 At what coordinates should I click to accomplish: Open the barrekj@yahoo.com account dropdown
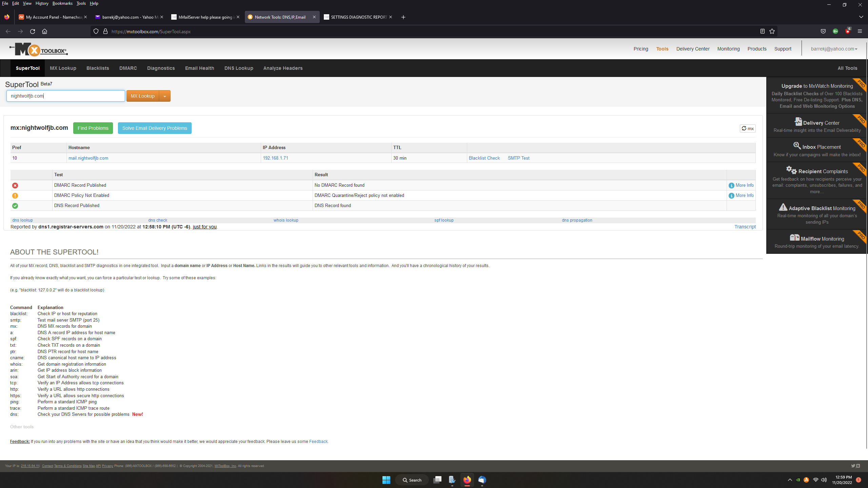pyautogui.click(x=834, y=49)
